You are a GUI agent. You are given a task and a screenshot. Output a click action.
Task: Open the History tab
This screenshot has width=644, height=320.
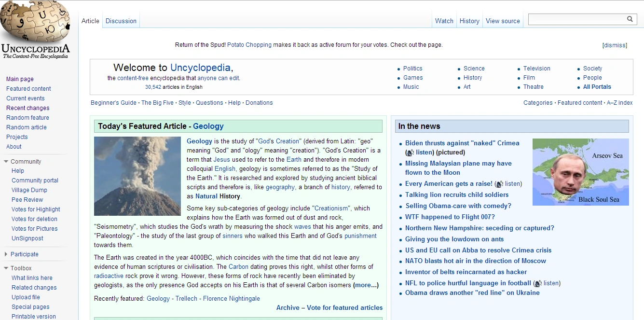(x=469, y=21)
